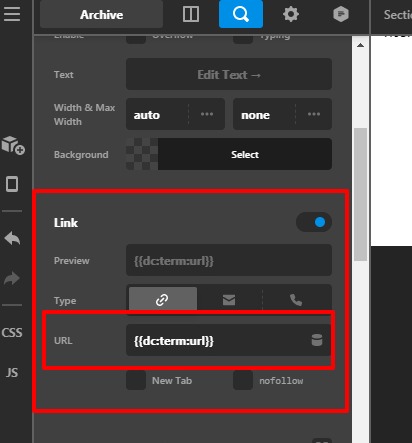Click the Preview URL field

click(229, 260)
